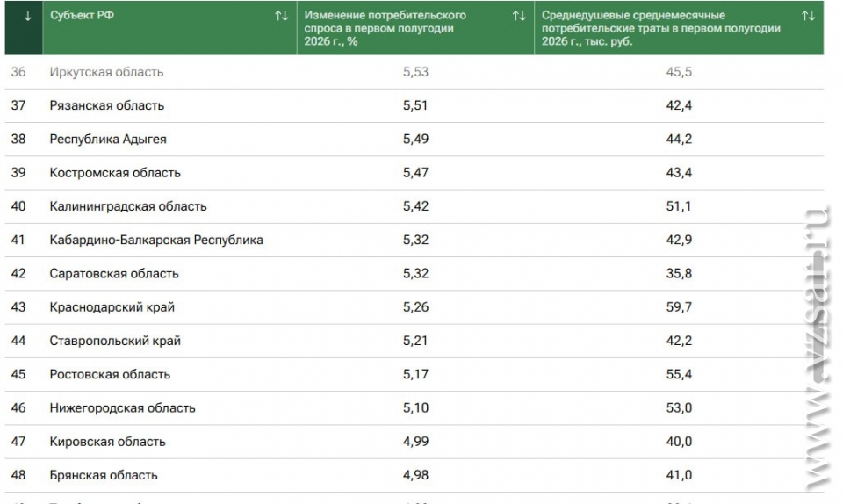Click Кабардино-Балкарская Республика row name
Image resolution: width=843 pixels, height=504 pixels.
tap(156, 241)
